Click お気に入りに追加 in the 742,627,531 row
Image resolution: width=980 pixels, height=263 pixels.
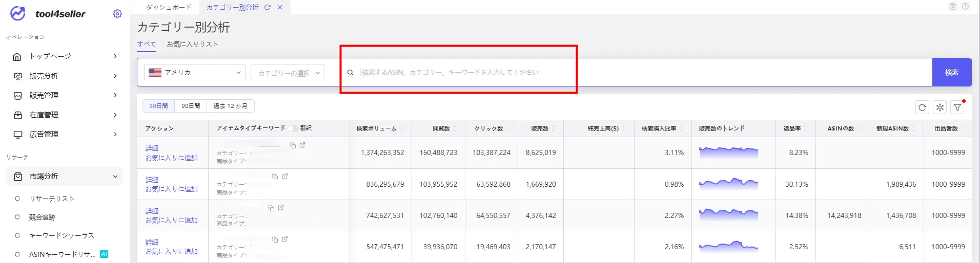[x=171, y=220]
